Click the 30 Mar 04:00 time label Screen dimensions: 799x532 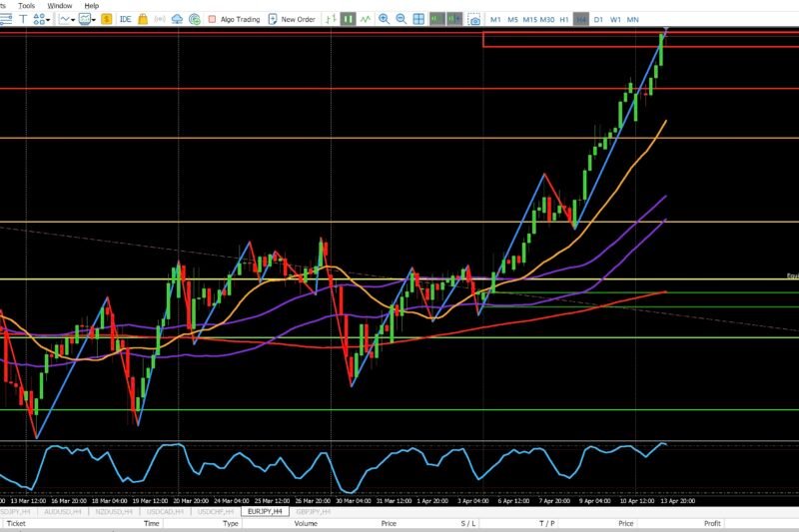(354, 501)
